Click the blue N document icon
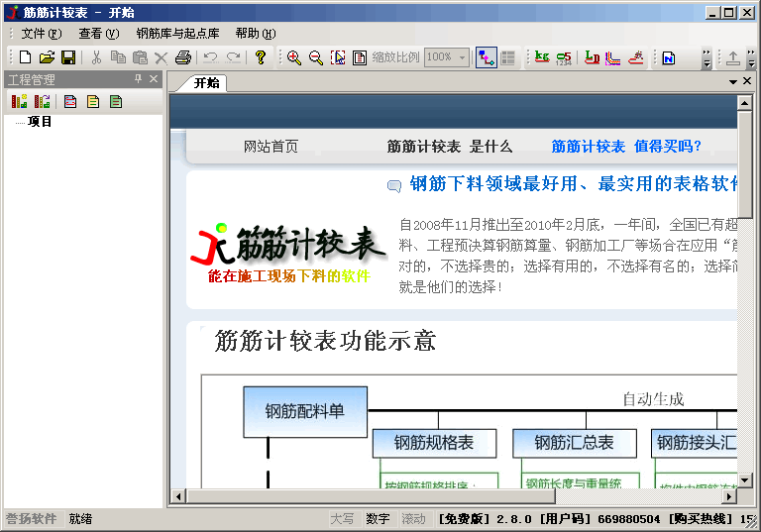 coord(669,57)
